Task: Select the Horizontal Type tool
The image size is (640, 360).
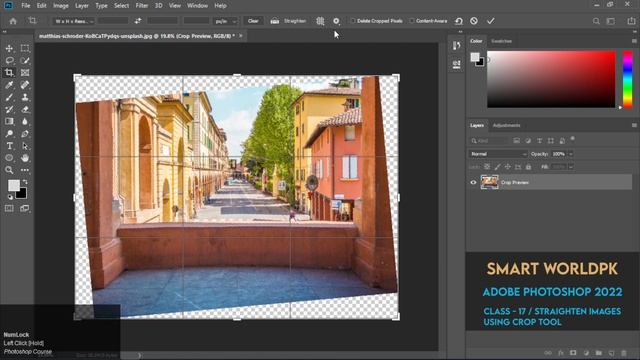Action: [x=9, y=146]
